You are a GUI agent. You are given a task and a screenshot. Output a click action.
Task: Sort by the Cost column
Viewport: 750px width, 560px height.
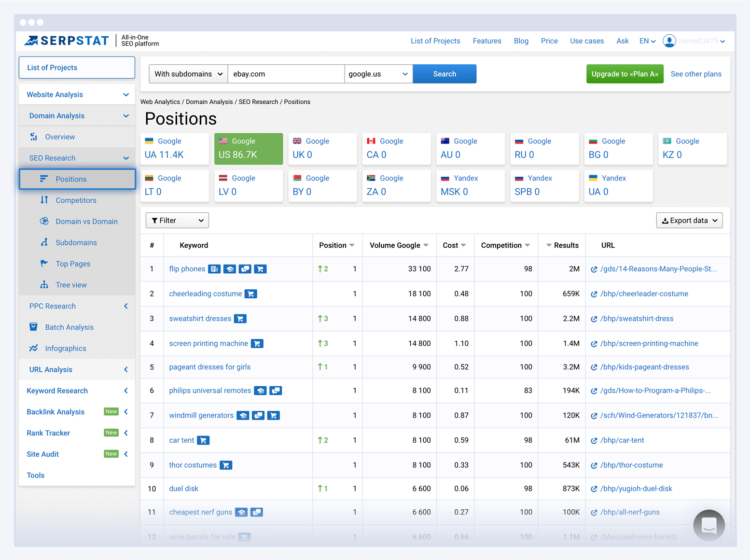pos(455,245)
